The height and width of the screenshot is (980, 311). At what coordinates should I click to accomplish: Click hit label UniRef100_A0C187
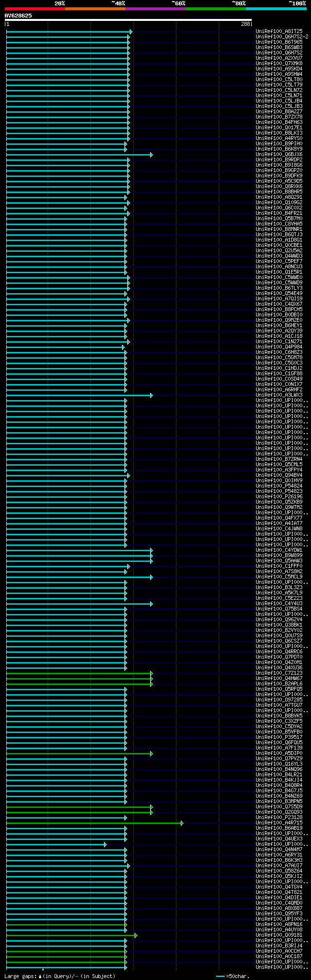[x=279, y=957]
